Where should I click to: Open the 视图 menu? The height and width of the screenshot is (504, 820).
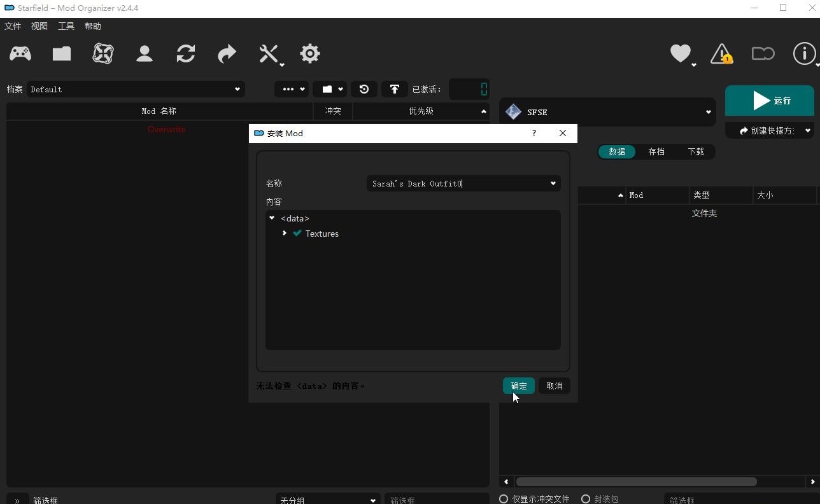[39, 26]
